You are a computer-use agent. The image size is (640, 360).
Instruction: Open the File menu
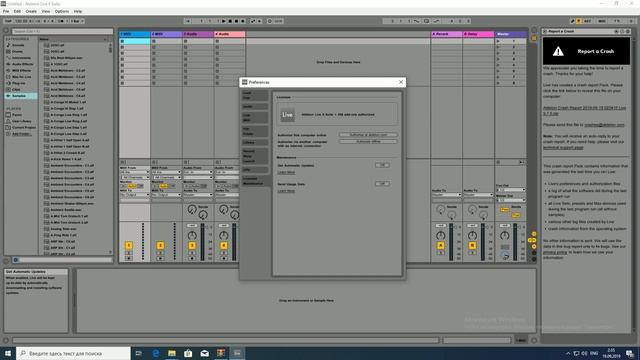6,11
